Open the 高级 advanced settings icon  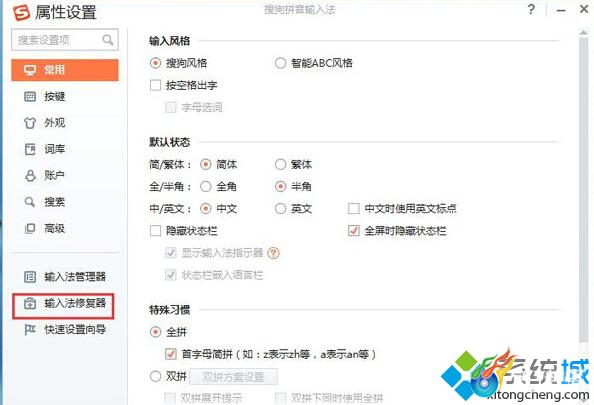30,228
